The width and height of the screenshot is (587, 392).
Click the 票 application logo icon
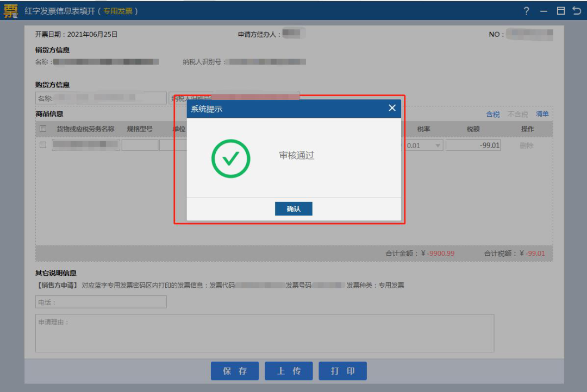10,11
